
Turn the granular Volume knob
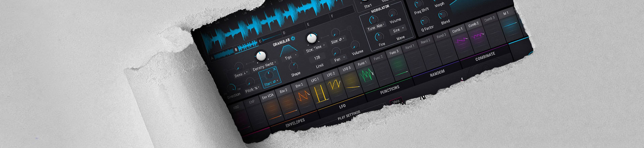tap(355, 45)
